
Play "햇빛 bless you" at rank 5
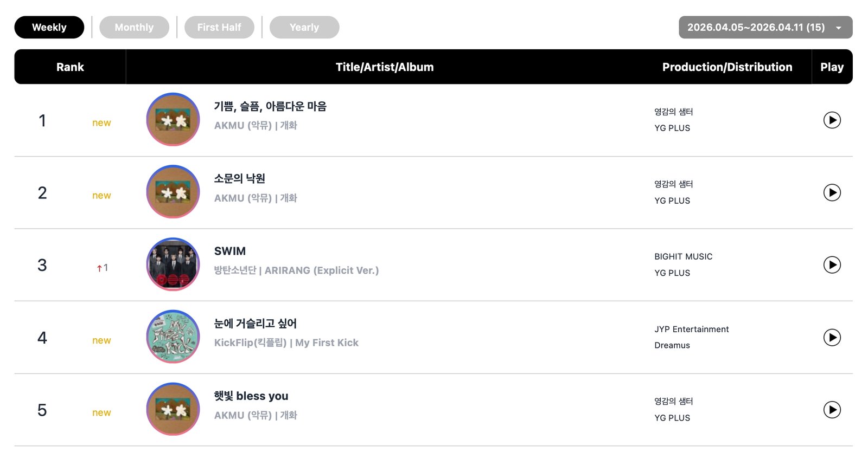tap(832, 410)
